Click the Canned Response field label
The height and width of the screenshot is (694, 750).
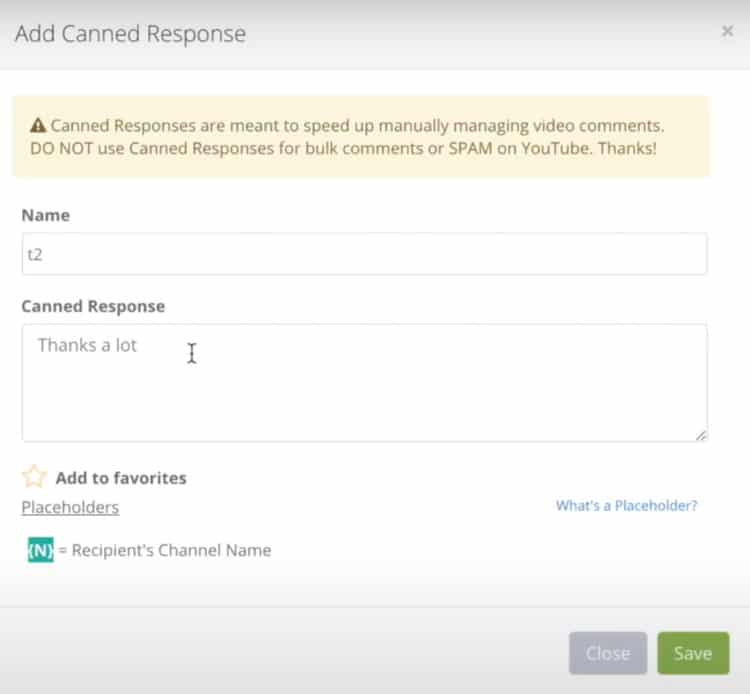tap(93, 306)
